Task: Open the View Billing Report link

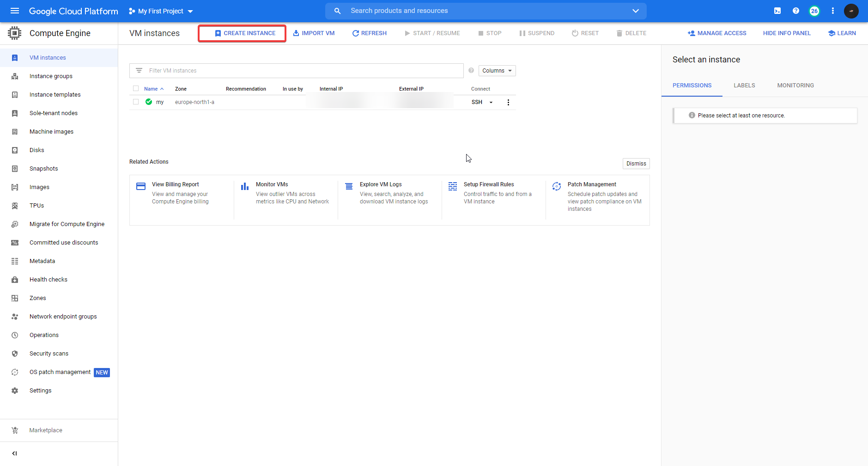Action: 176,184
